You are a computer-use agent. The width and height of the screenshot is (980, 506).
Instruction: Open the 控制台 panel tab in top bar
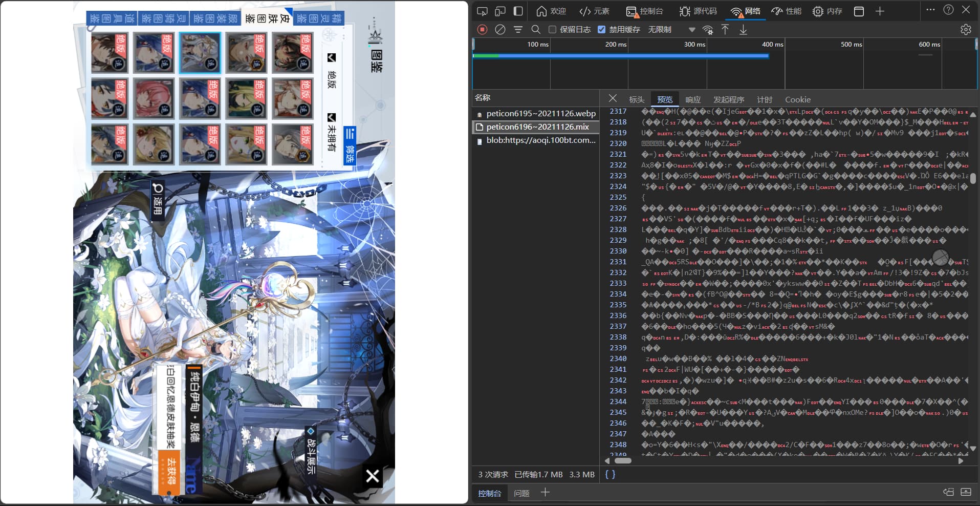tap(645, 11)
